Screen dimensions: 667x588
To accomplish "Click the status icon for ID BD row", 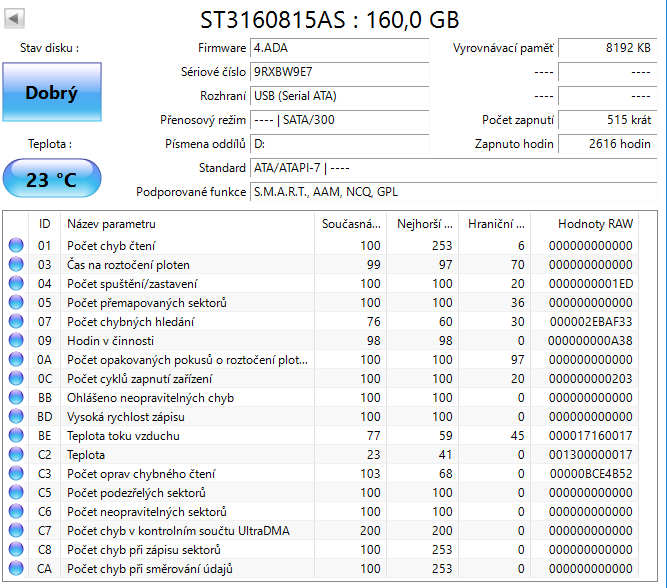I will (x=16, y=417).
